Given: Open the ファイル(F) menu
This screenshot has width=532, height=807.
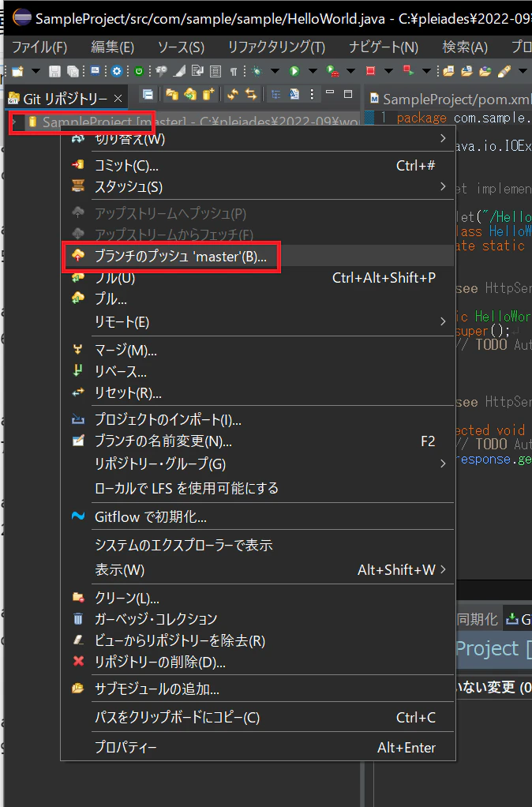Looking at the screenshot, I should coord(39,48).
